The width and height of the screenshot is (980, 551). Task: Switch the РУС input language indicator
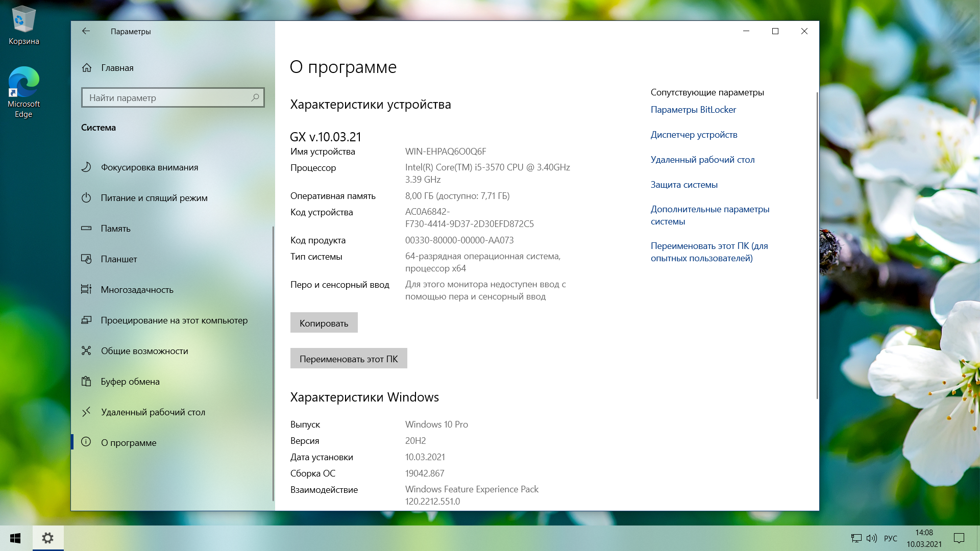pyautogui.click(x=891, y=538)
